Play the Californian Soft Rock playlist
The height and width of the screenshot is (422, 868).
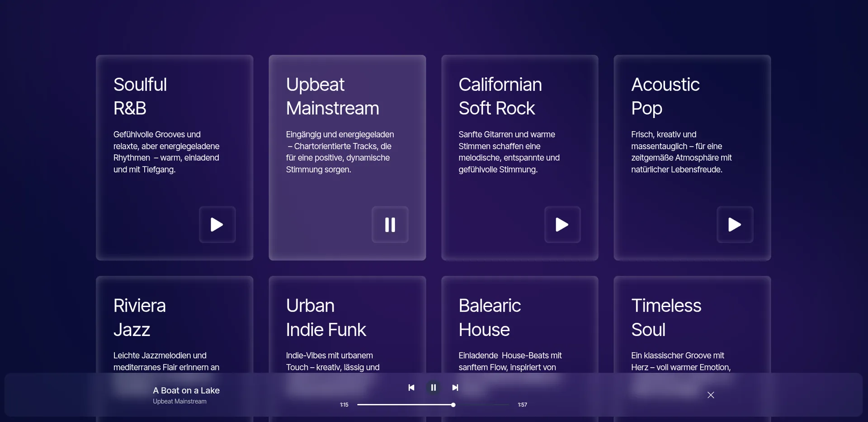coord(562,225)
